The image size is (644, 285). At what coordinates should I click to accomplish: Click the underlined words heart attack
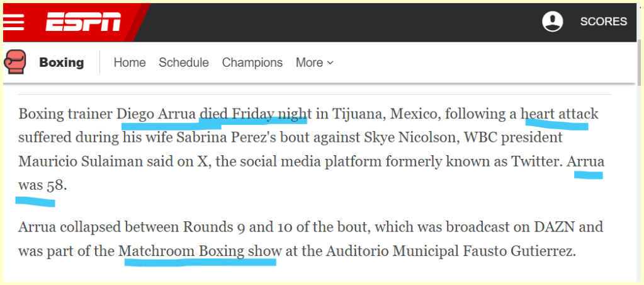[560, 114]
